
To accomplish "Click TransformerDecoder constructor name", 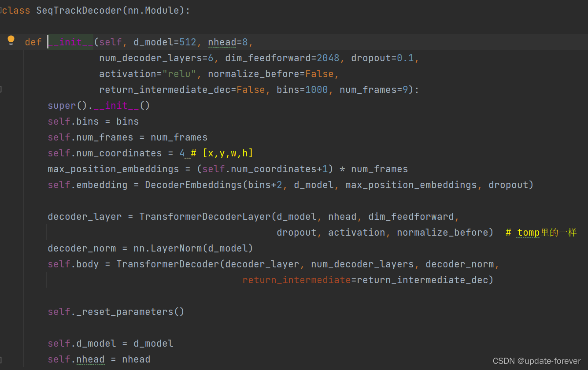I will [168, 264].
